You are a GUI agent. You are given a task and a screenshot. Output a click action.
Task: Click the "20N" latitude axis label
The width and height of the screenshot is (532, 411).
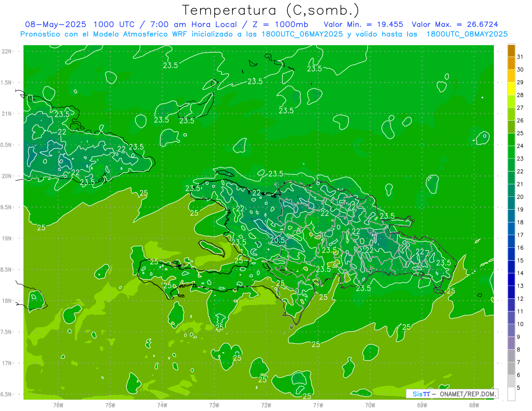click(x=6, y=176)
